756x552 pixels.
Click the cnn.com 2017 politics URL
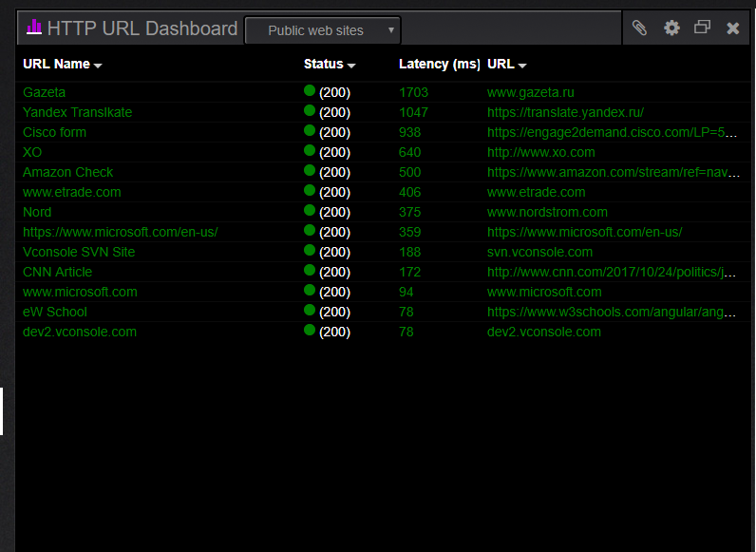[x=612, y=272]
